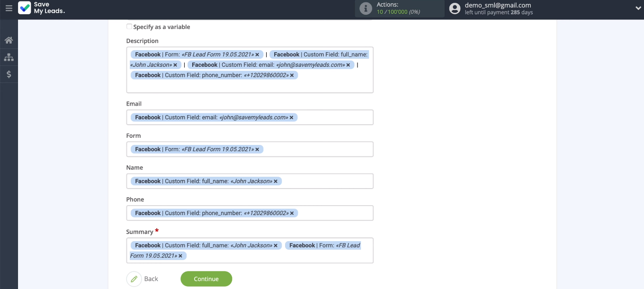Remove Form tag in Summary field

pos(180,256)
